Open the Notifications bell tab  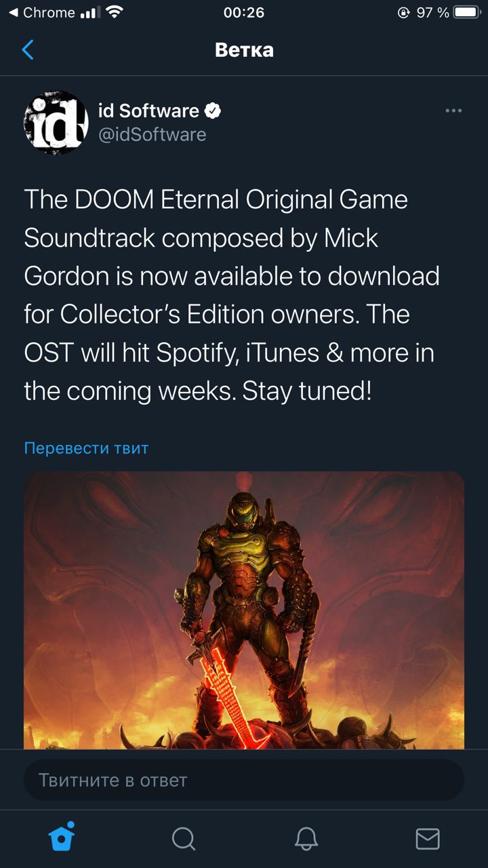[x=306, y=839]
